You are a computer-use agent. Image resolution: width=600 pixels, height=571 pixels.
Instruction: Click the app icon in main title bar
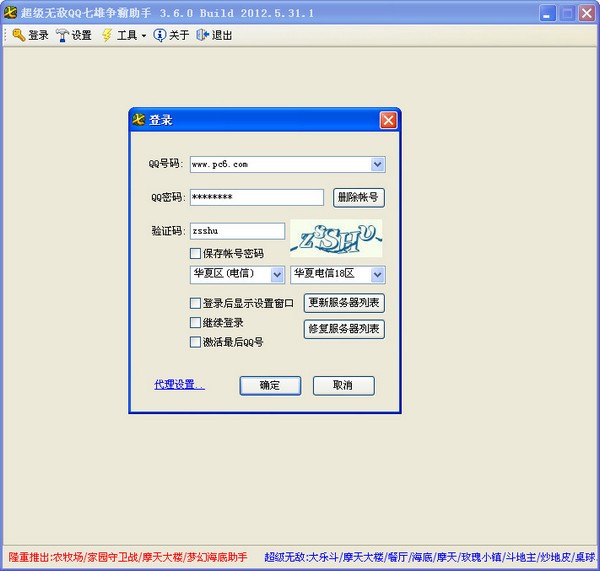(11, 12)
